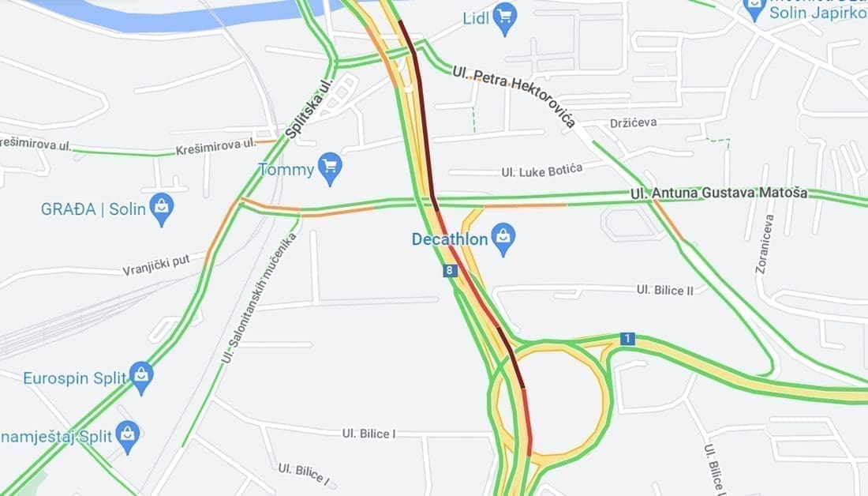This screenshot has width=868, height=496.
Task: Select the Eurospin Split shopping marker
Action: pos(141,378)
